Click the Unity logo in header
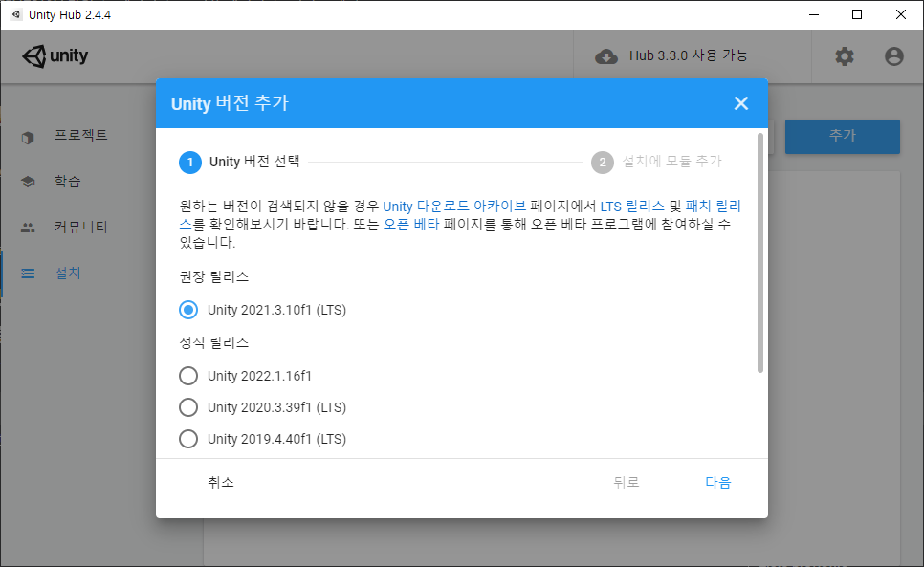924x567 pixels. pos(55,55)
